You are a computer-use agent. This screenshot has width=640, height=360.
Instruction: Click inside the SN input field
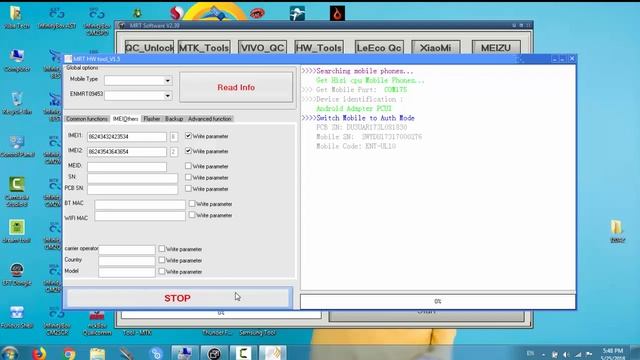coord(132,178)
